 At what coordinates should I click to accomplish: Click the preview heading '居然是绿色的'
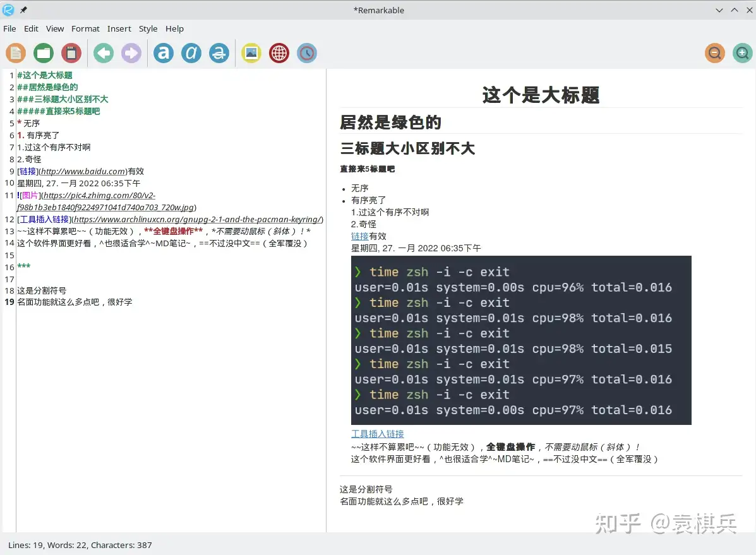pyautogui.click(x=390, y=122)
